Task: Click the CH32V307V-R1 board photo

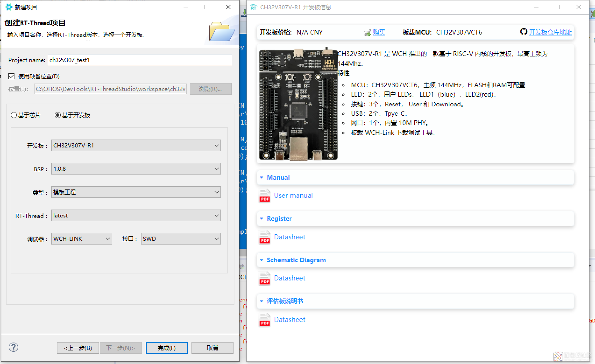Action: pos(298,104)
